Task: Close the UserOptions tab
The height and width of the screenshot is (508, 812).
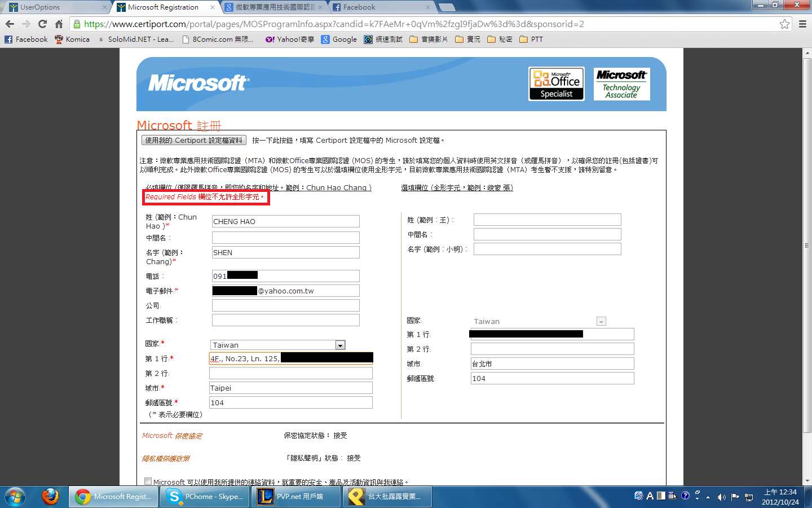Action: [105, 7]
